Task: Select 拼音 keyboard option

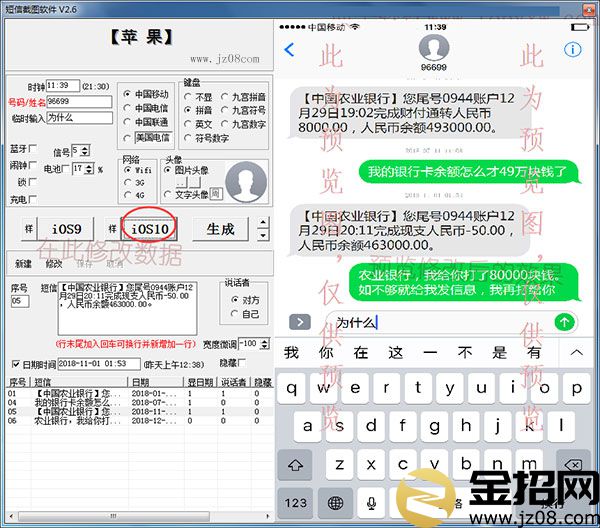Action: click(x=198, y=110)
